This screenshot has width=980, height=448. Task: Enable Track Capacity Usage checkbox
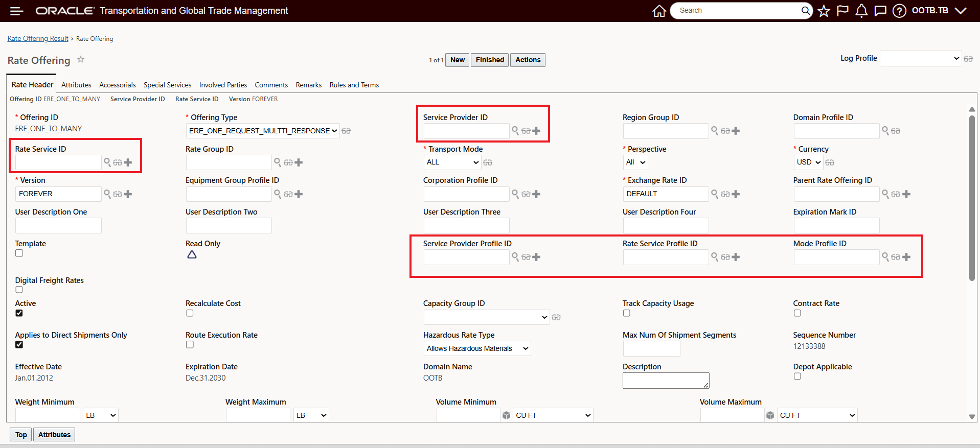click(x=626, y=313)
